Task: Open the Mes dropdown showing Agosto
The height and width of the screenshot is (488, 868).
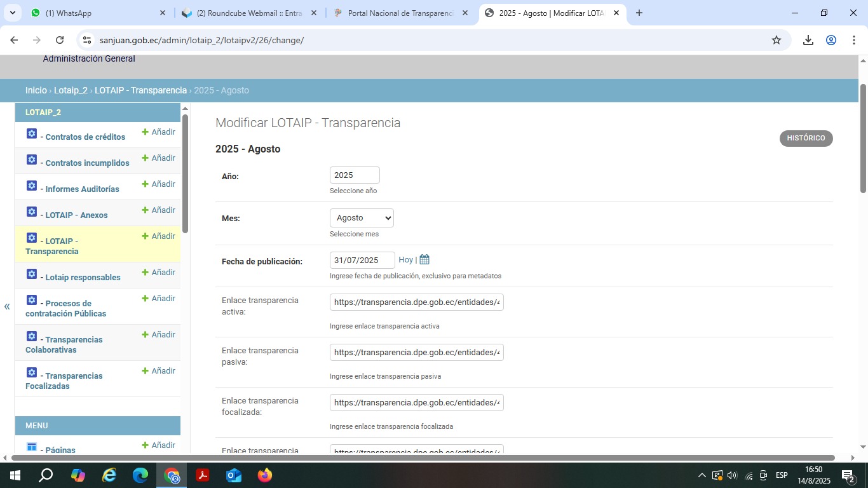Action: tap(362, 218)
